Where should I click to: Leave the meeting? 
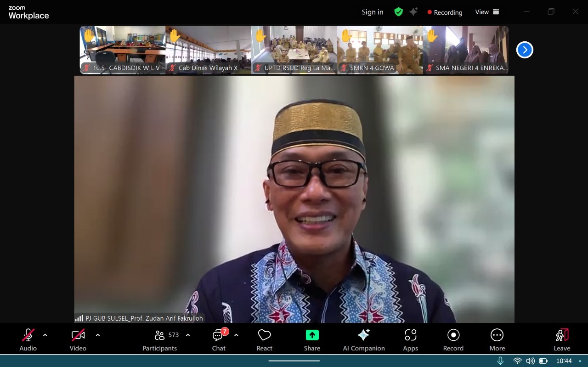pos(562,340)
